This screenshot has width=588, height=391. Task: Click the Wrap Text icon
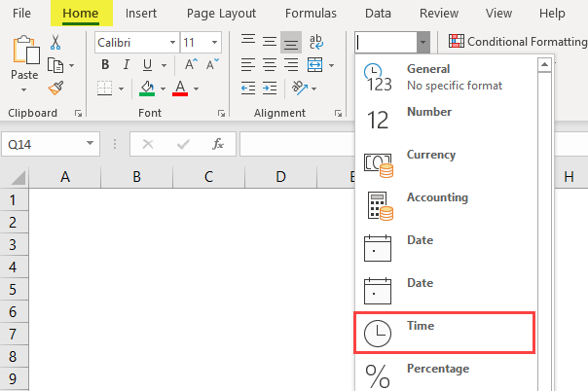point(314,42)
